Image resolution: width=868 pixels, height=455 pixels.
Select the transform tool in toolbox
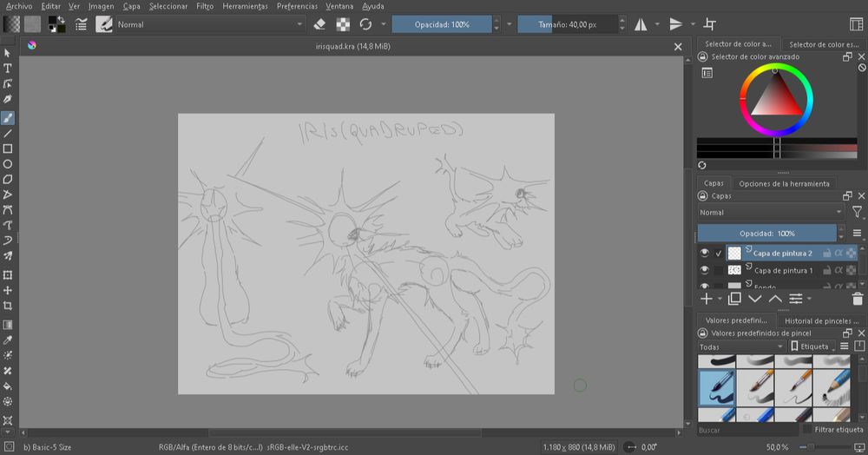coord(8,275)
